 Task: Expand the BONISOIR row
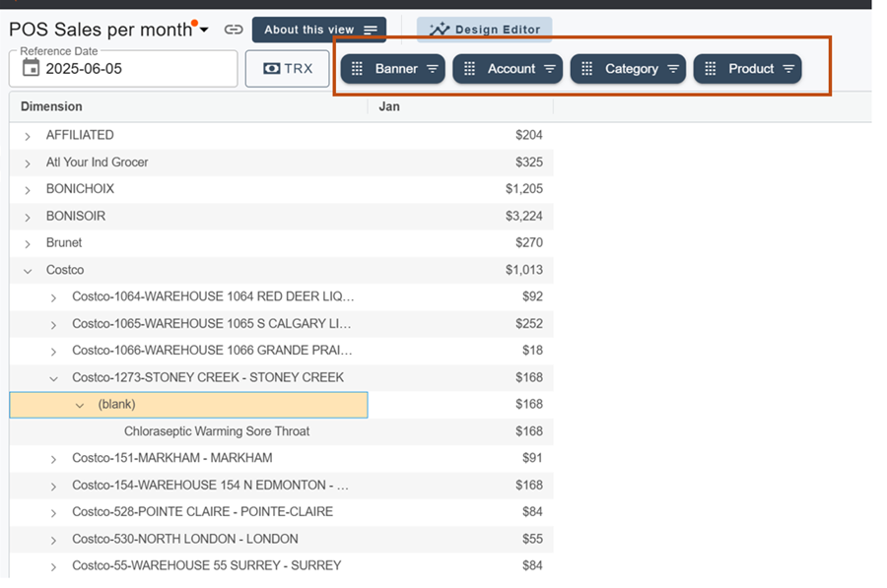tap(28, 217)
